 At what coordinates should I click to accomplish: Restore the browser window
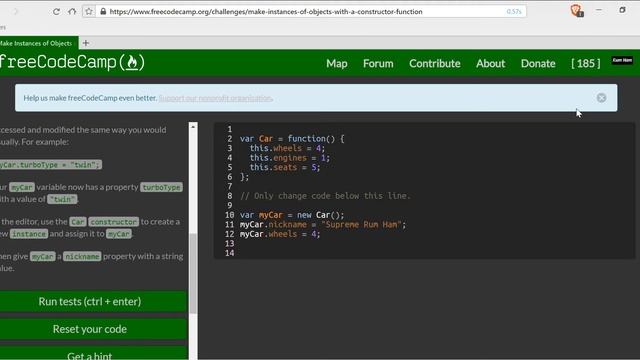pyautogui.click(x=622, y=10)
